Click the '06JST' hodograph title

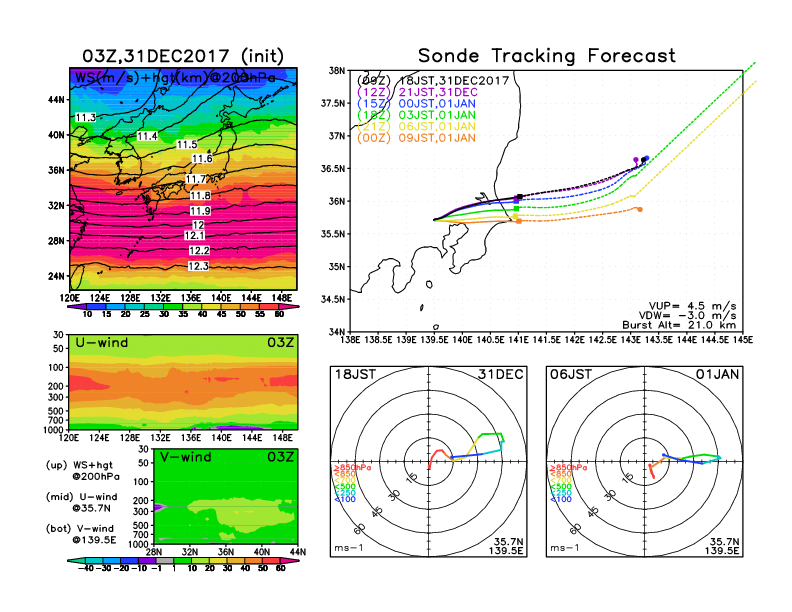click(x=571, y=374)
